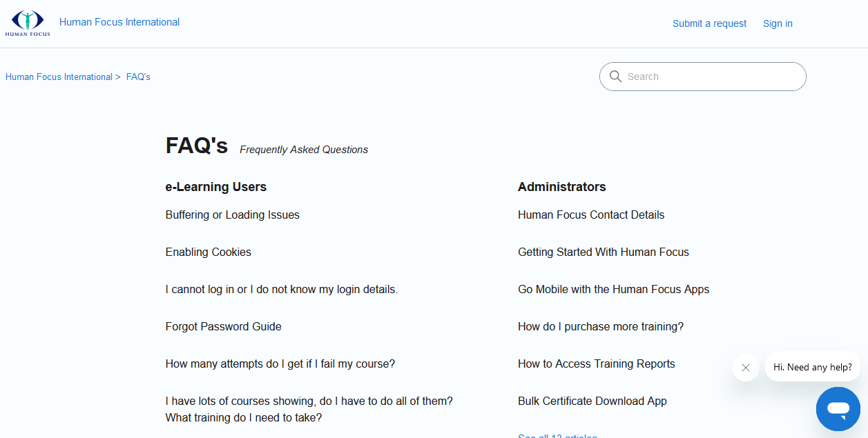Click into the Search input field
The image size is (868, 438).
(x=711, y=77)
